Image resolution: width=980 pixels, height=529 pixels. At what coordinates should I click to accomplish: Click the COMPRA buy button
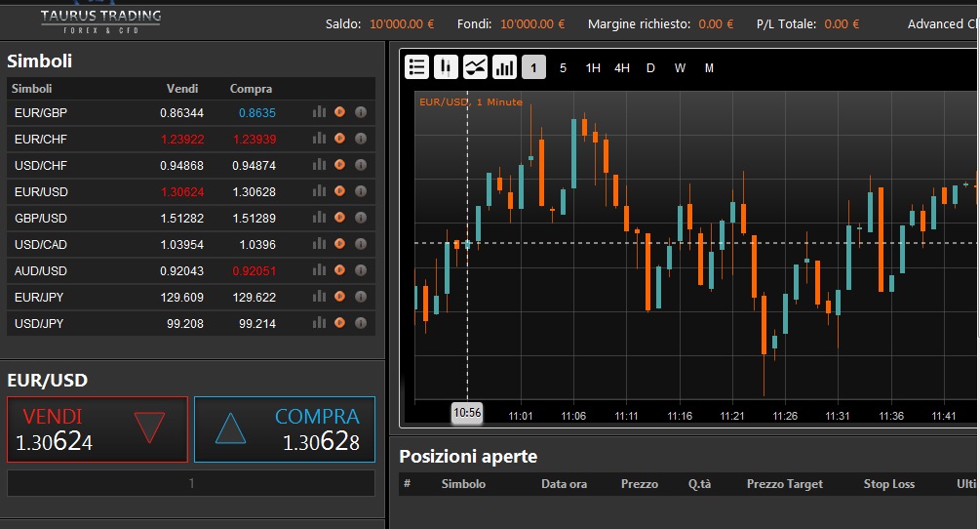285,429
